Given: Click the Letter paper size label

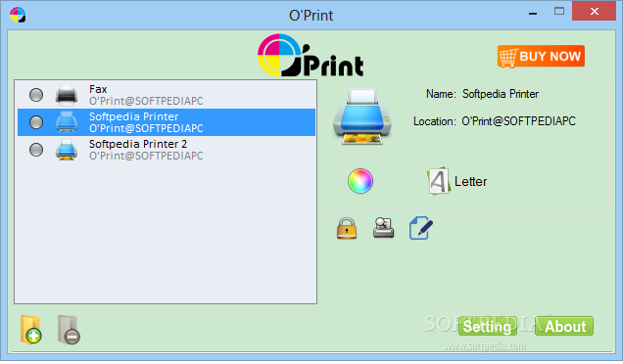Looking at the screenshot, I should click(x=470, y=181).
